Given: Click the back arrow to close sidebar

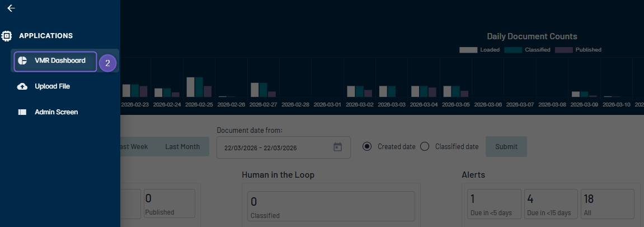Looking at the screenshot, I should click(x=11, y=8).
